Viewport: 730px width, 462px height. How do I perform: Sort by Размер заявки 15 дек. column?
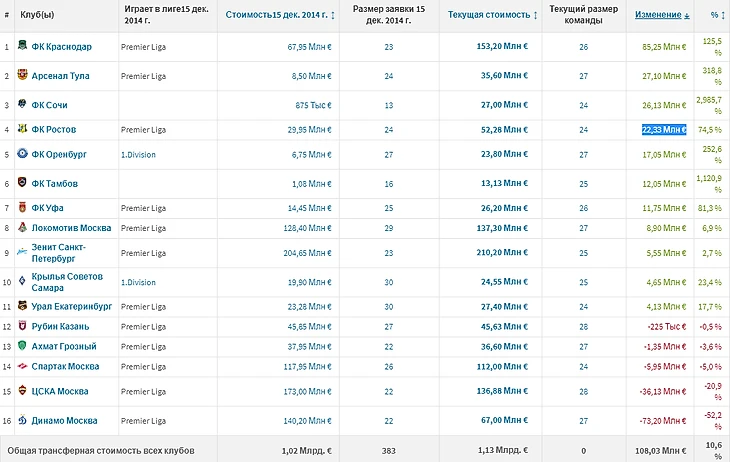click(x=388, y=15)
